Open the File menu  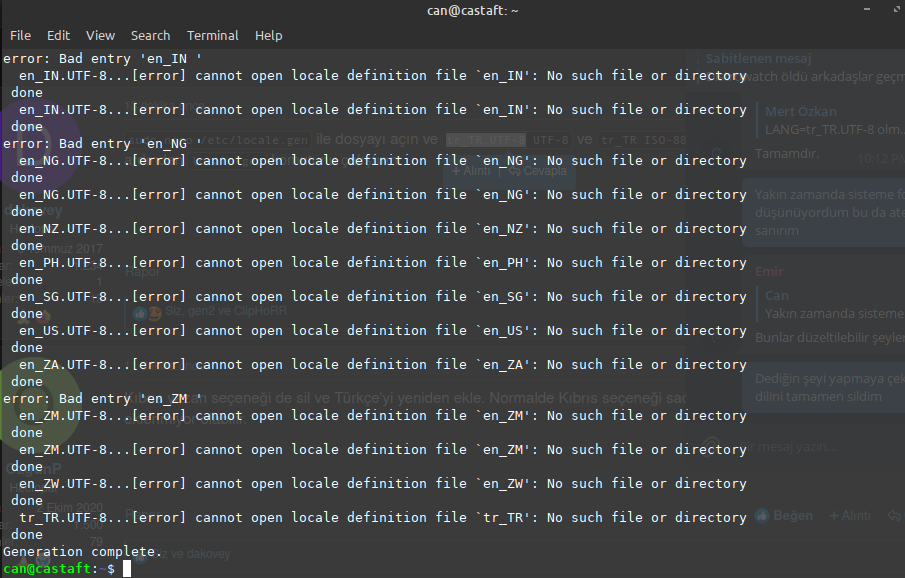coord(20,35)
